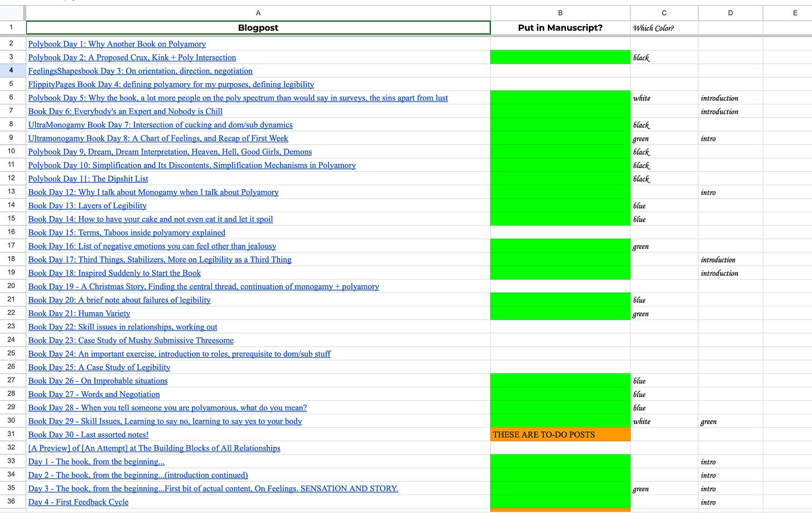
Task: Select column A header
Action: [x=258, y=13]
